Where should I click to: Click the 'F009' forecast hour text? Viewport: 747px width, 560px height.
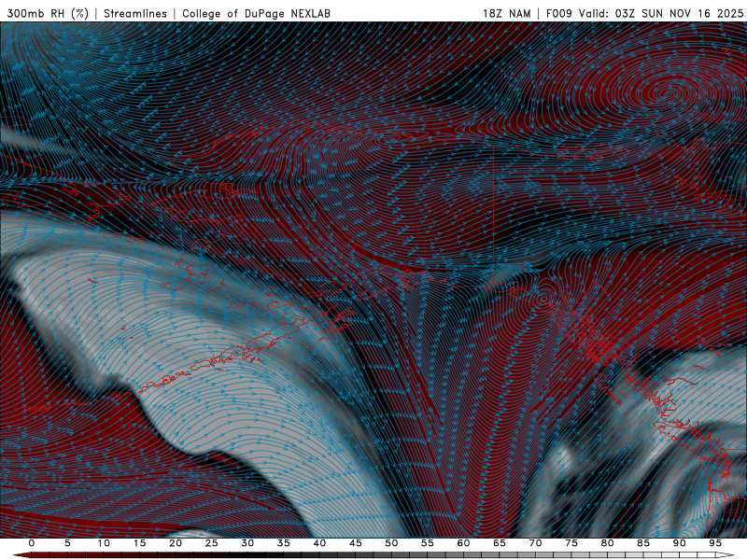click(x=558, y=13)
